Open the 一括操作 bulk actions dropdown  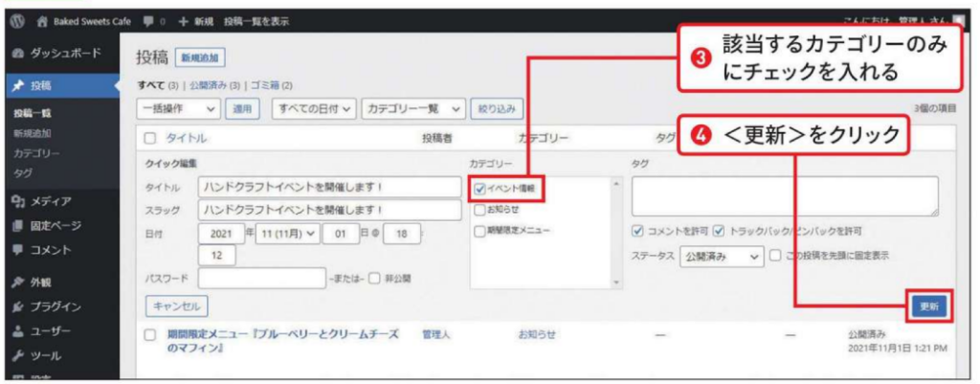(179, 110)
